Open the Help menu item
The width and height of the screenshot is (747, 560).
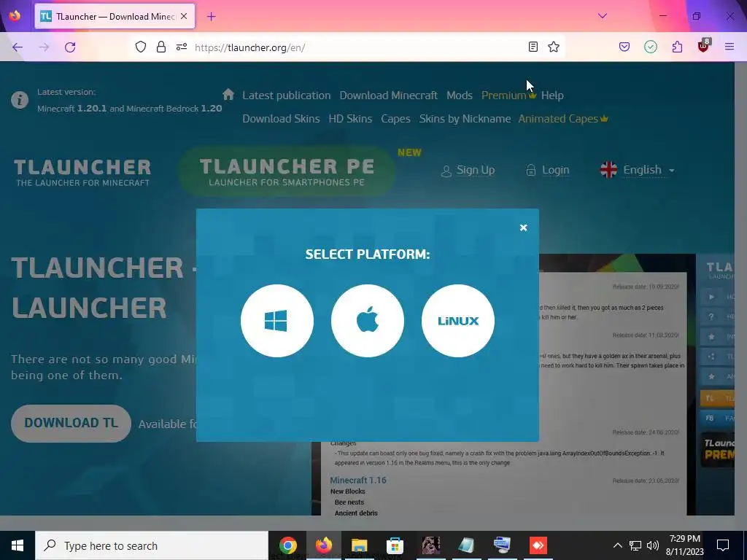(552, 96)
